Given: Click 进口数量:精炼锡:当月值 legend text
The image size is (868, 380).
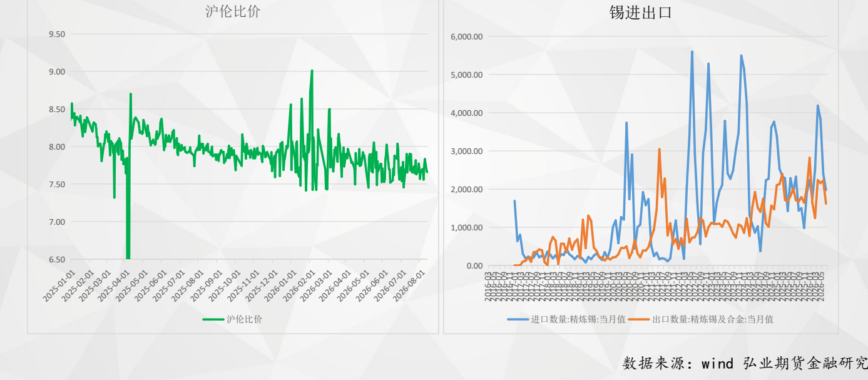Looking at the screenshot, I should point(578,319).
